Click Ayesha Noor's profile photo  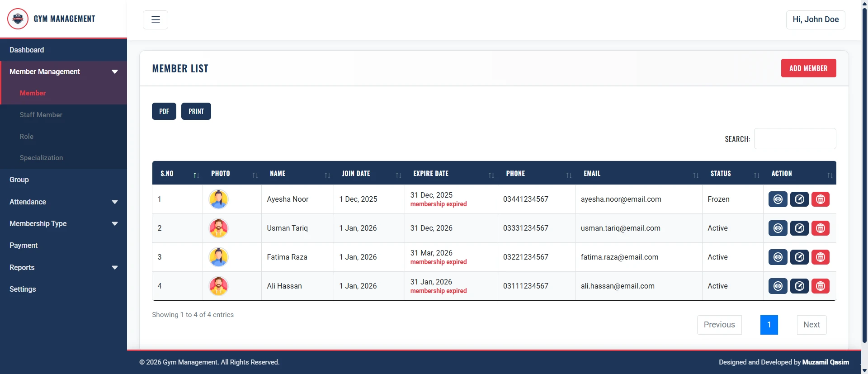pos(218,199)
